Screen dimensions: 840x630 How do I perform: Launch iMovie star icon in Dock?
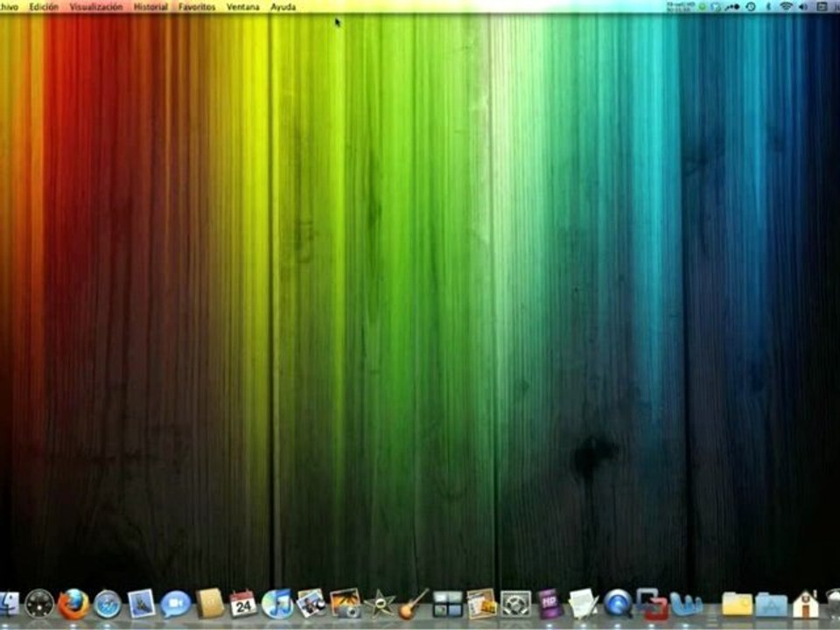click(379, 604)
